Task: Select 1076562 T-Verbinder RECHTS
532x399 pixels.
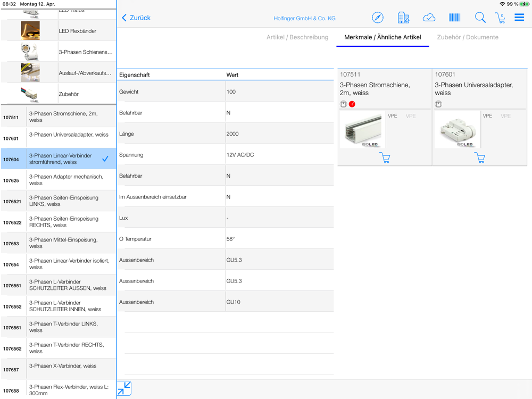Action: tap(59, 348)
